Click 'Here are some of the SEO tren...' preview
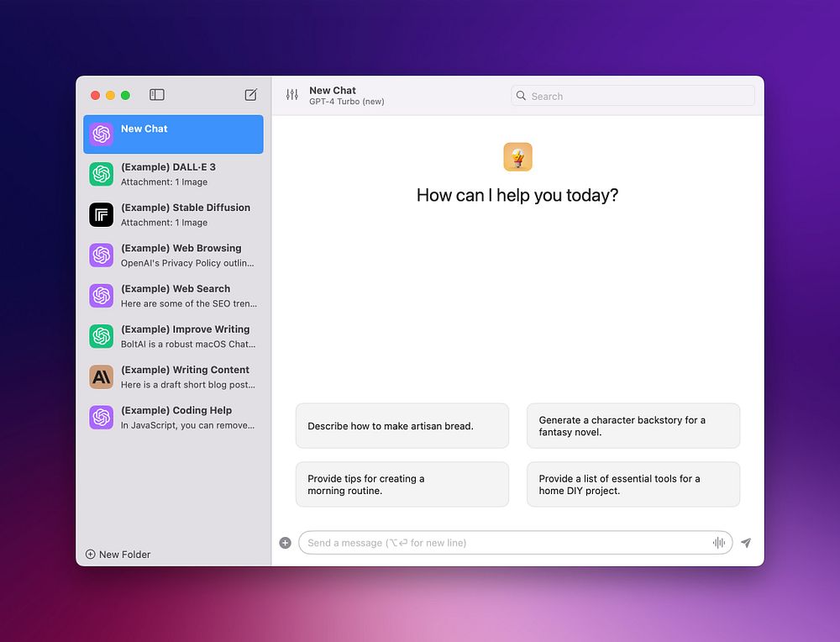 pos(188,304)
